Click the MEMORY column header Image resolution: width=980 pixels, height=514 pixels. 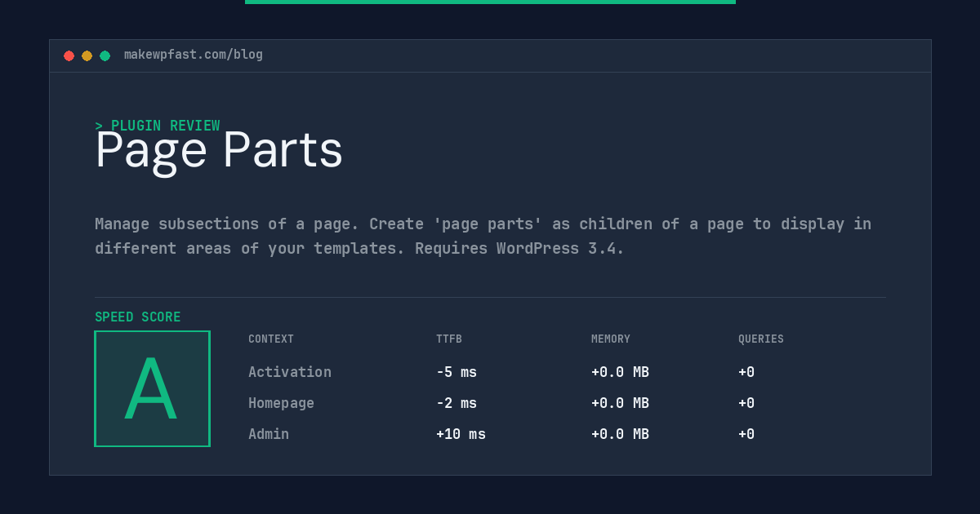click(611, 339)
